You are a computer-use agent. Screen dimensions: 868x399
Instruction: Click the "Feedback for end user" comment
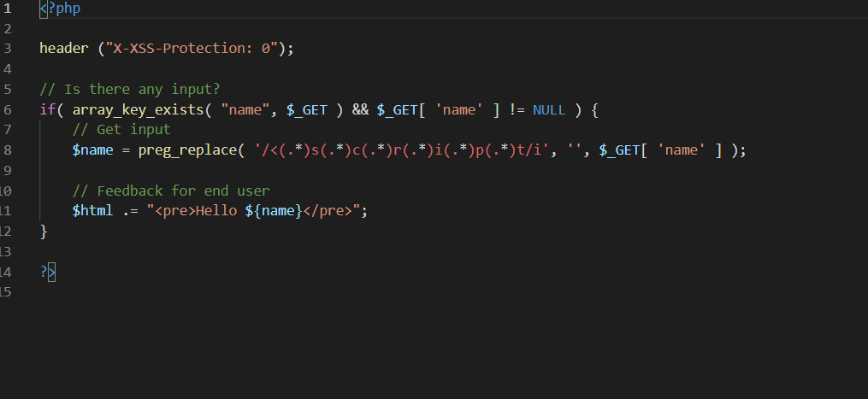pos(170,191)
